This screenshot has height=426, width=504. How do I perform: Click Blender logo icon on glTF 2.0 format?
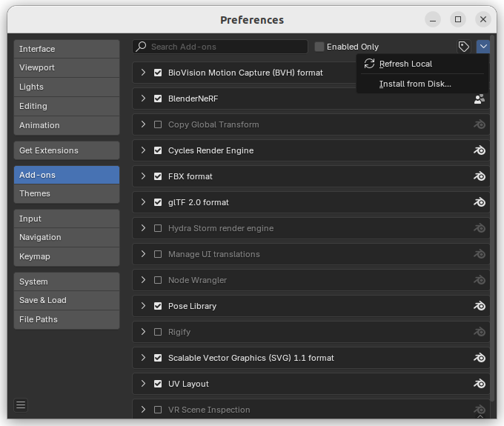point(480,202)
